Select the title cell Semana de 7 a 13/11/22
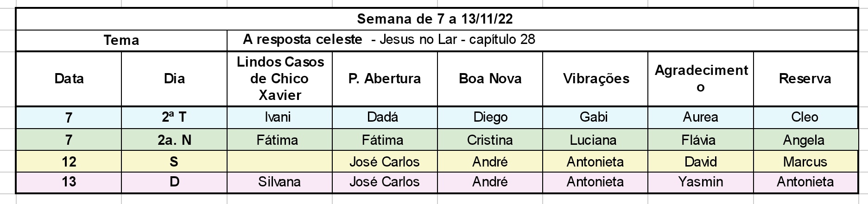 pos(437,19)
